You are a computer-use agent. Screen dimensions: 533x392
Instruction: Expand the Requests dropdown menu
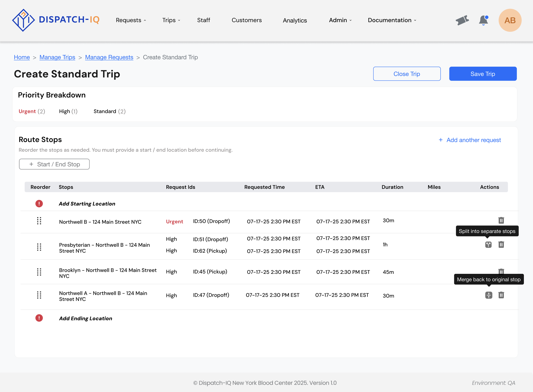(x=131, y=20)
